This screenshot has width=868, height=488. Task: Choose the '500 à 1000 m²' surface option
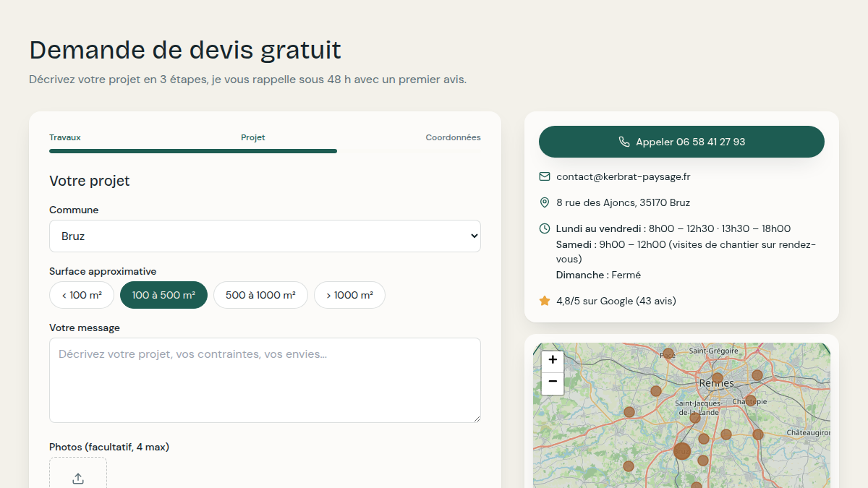pyautogui.click(x=260, y=295)
